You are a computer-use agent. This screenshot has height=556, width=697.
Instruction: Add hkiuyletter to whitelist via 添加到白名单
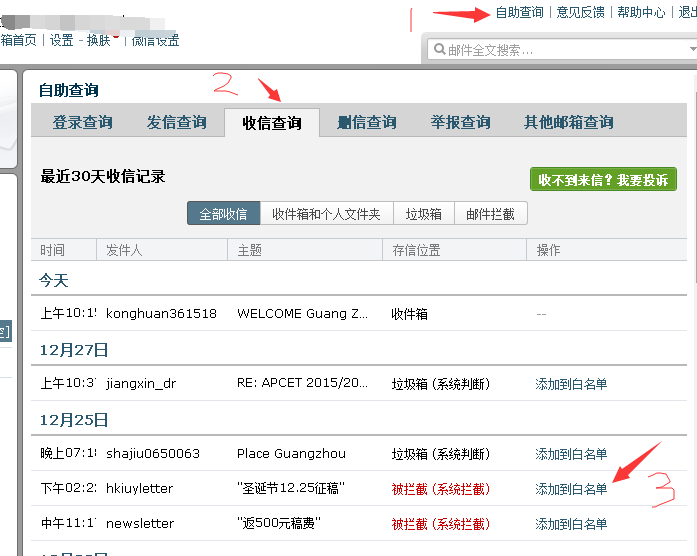(x=571, y=489)
